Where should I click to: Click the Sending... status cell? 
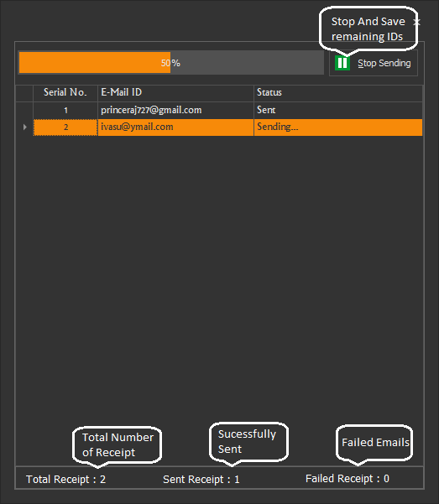click(338, 127)
